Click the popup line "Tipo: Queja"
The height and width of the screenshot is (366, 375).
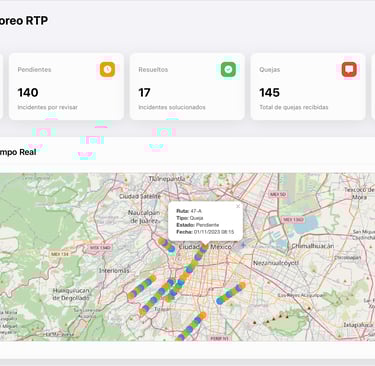pos(190,218)
